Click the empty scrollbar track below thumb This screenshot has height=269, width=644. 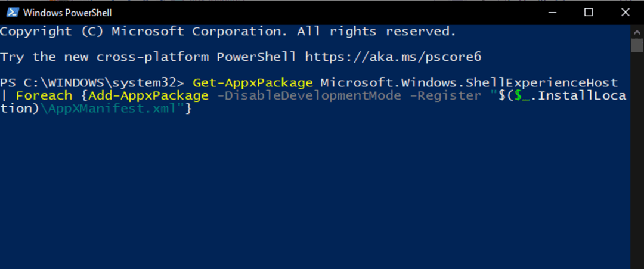coord(637,160)
